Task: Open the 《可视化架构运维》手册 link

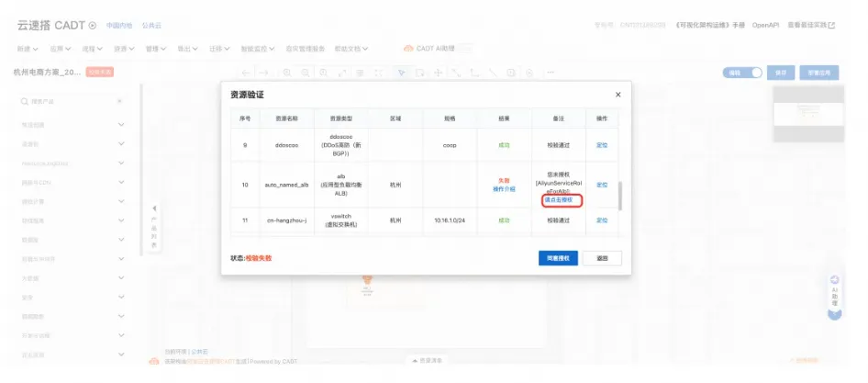Action: point(710,26)
